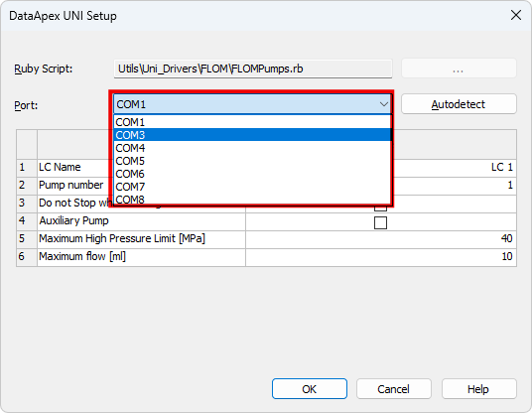Cancel the UNI Setup dialog
Screen dimensions: 532x413
[x=394, y=389]
